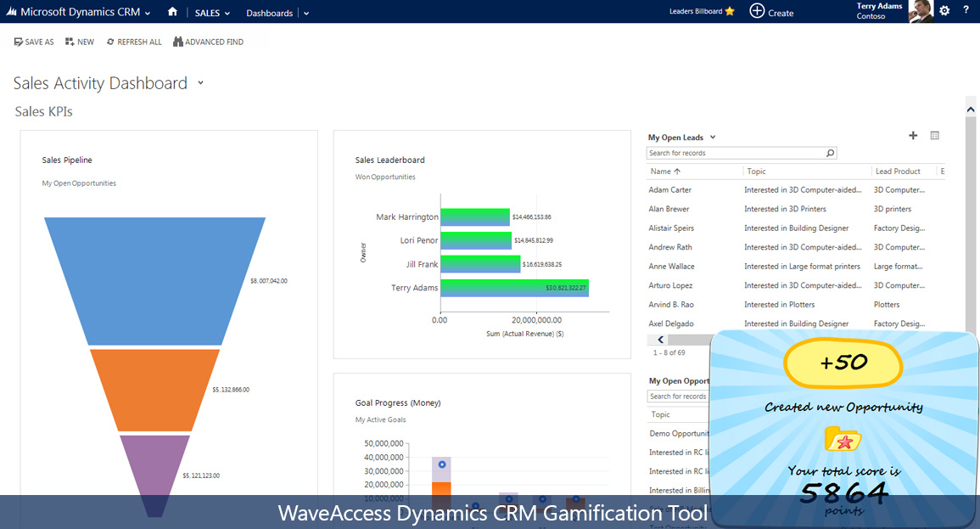Open the settings gear icon

(x=944, y=11)
